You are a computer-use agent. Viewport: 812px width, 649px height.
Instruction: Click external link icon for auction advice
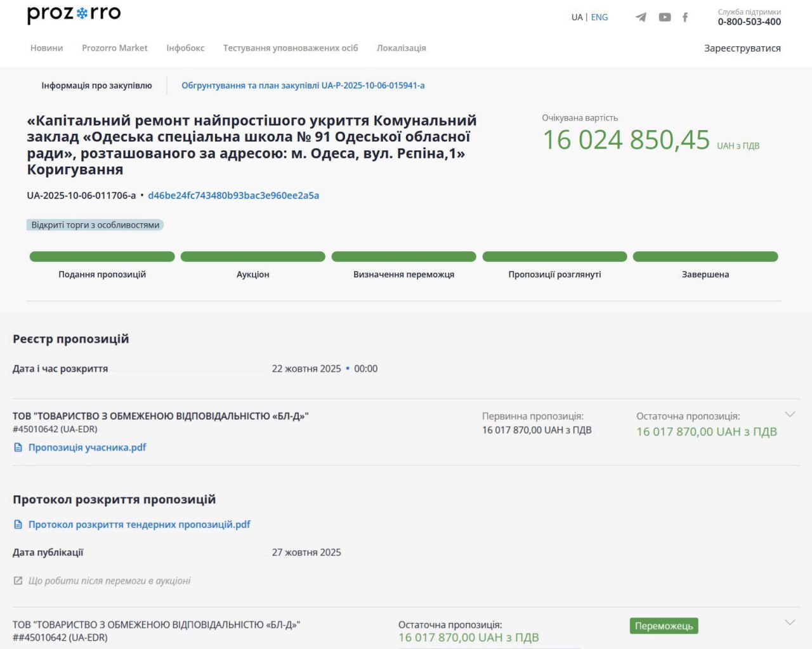(18, 580)
